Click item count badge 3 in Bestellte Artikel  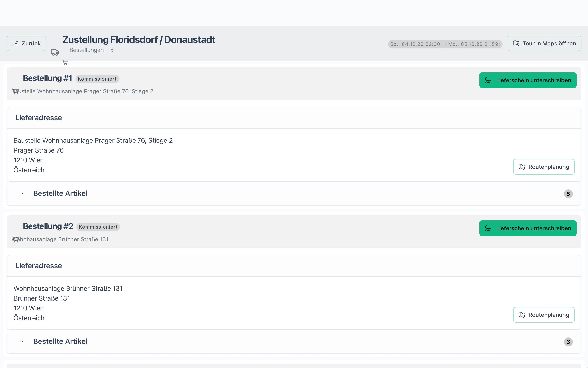pyautogui.click(x=568, y=342)
